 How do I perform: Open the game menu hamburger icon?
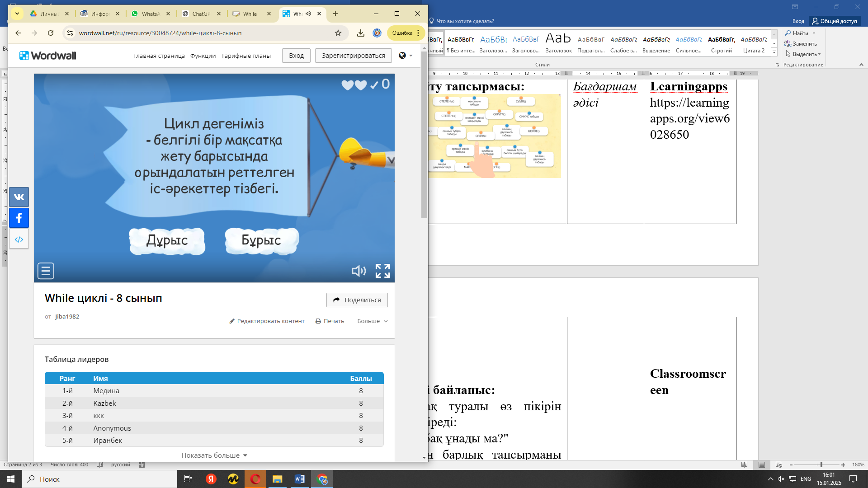[46, 271]
